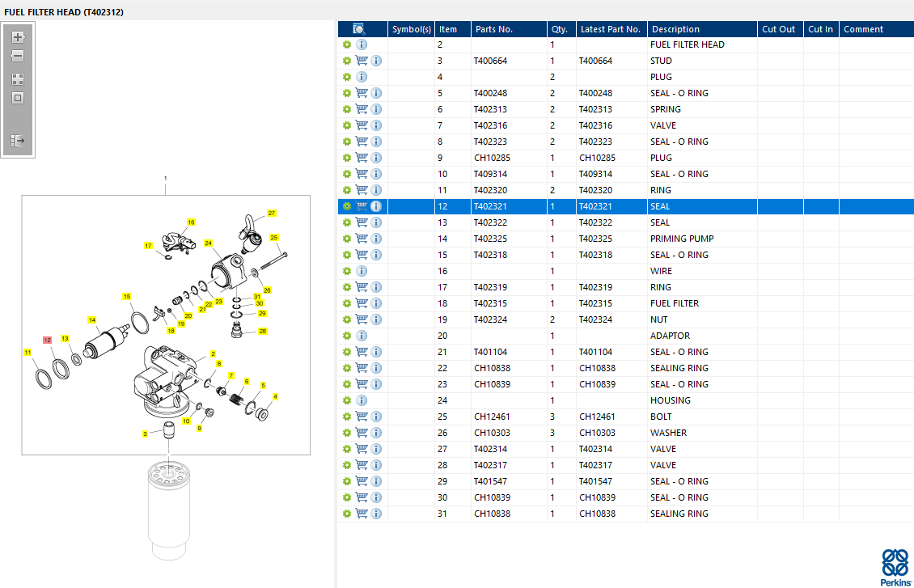Open info for VALVE T402317

pyautogui.click(x=376, y=465)
